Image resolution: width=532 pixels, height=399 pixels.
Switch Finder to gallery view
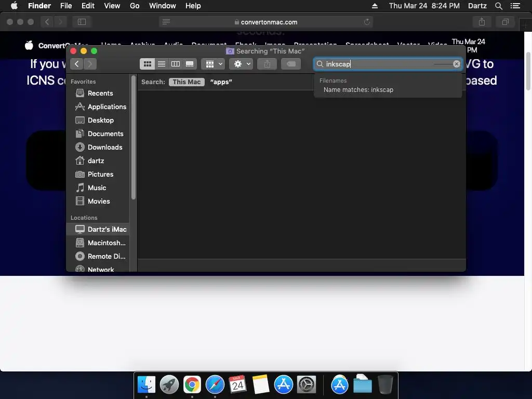[190, 64]
